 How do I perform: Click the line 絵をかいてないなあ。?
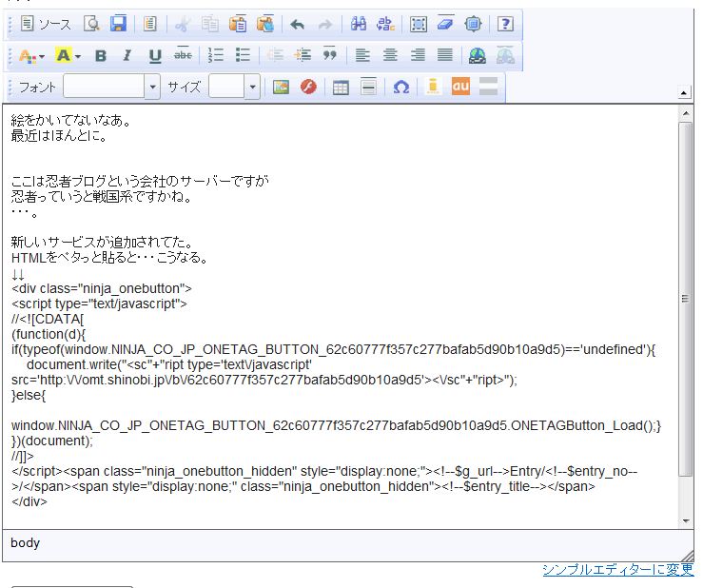[x=70, y=120]
